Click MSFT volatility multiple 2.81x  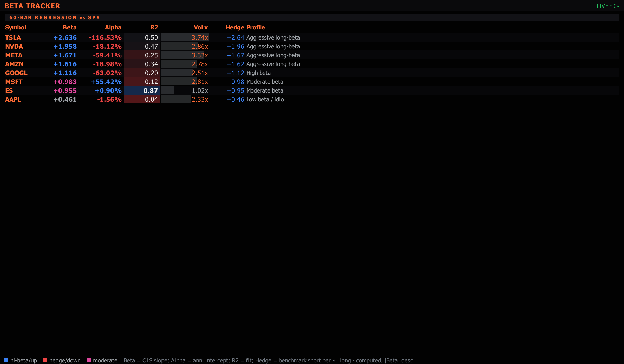click(200, 82)
